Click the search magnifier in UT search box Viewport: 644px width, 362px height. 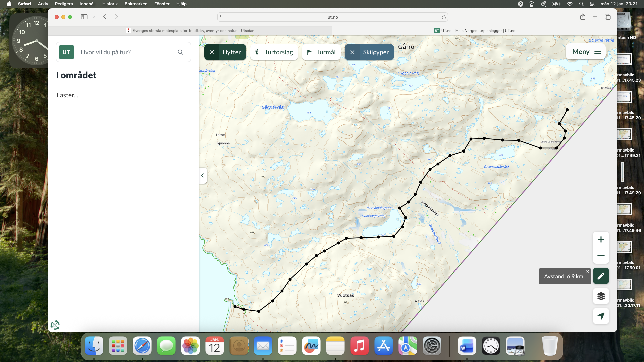(180, 52)
